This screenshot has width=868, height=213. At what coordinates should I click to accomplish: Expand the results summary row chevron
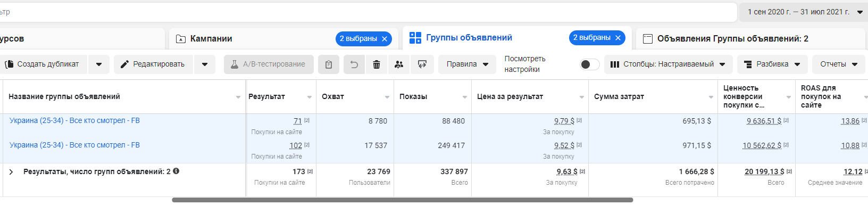(x=11, y=172)
